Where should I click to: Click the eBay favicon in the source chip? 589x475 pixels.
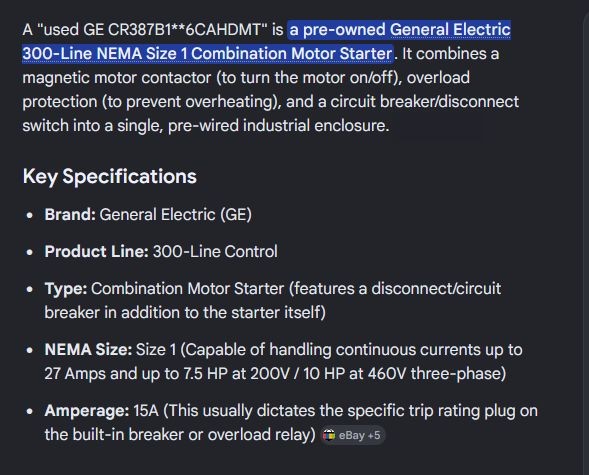[x=329, y=435]
